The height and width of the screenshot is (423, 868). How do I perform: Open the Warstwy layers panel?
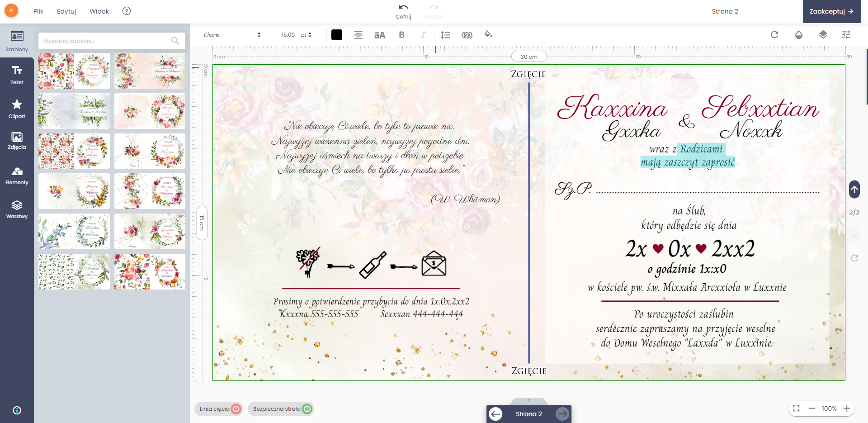pos(17,209)
